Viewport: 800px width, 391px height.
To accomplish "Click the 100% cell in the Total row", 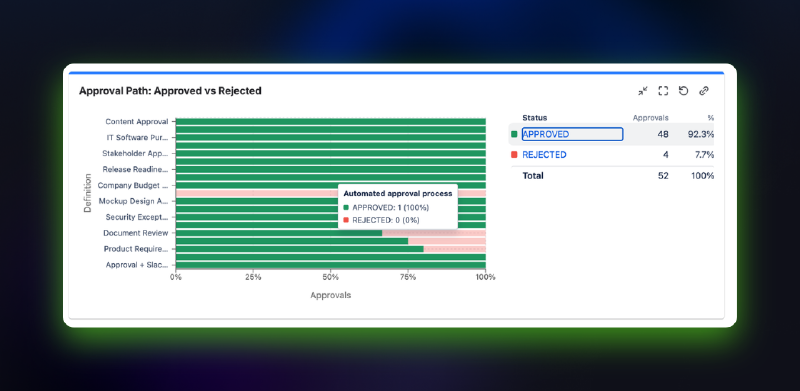I will pyautogui.click(x=703, y=176).
